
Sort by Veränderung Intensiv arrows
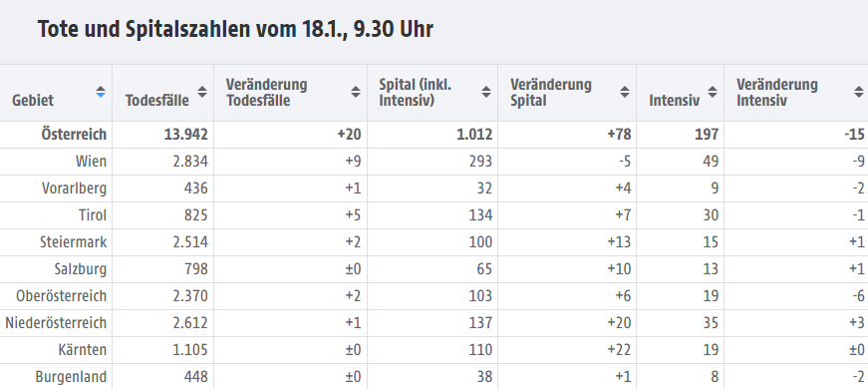coord(859,92)
